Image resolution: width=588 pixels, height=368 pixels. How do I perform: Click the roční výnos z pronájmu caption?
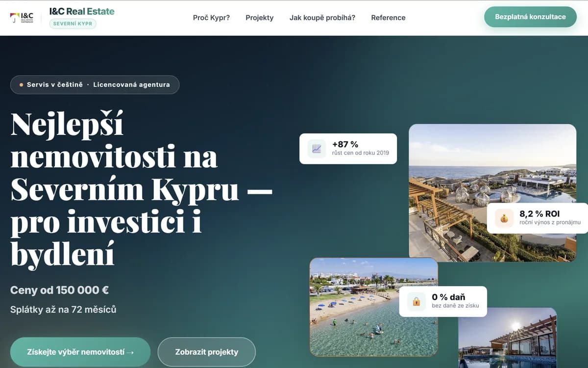[x=550, y=223]
